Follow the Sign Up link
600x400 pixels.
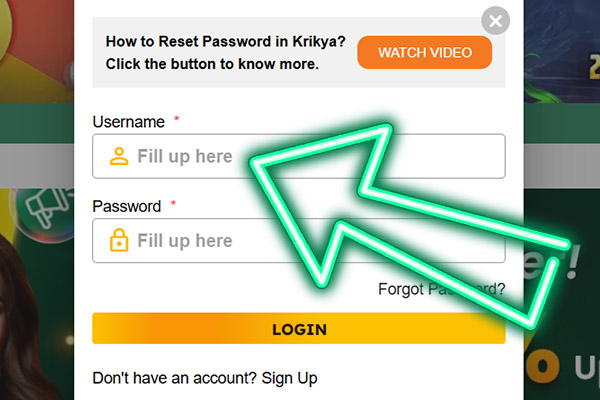pos(289,378)
